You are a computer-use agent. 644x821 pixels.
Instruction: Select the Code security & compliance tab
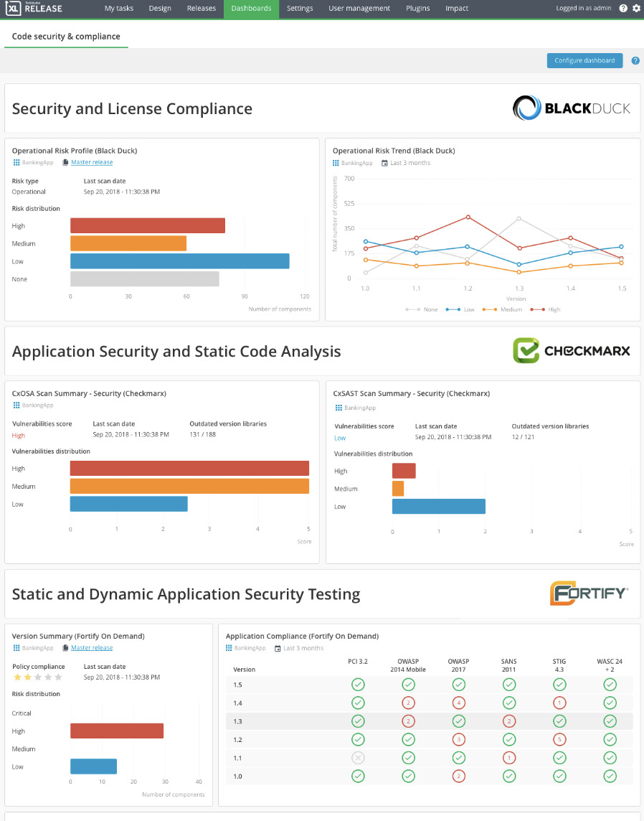65,36
